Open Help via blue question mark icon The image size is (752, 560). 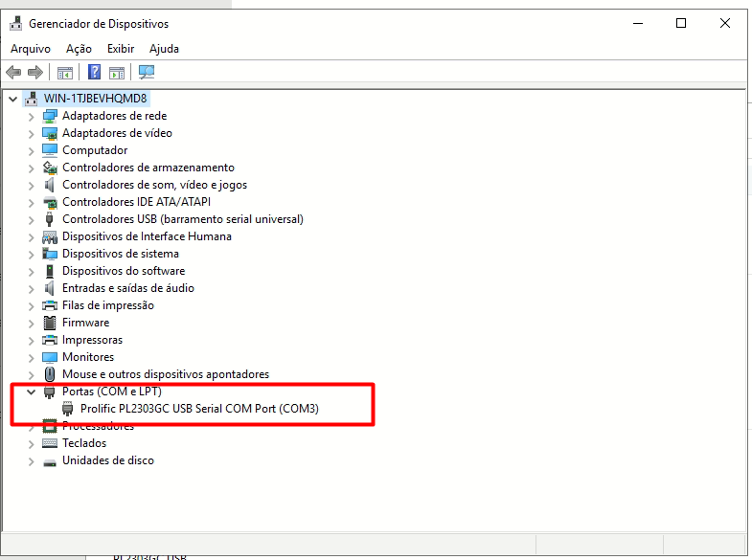click(x=95, y=72)
